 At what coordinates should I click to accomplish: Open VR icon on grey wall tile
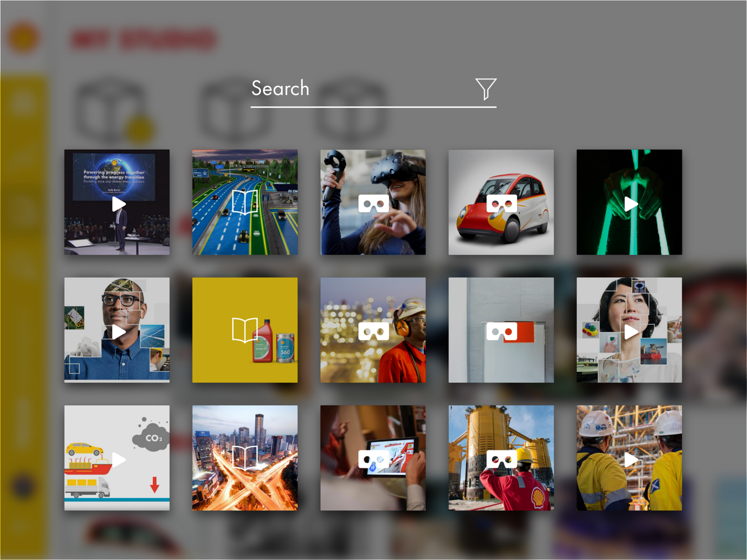click(x=501, y=330)
